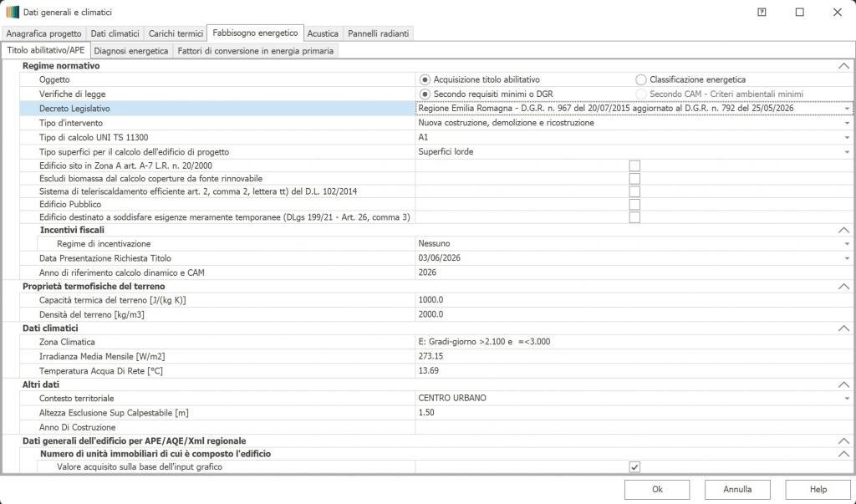Collapse Incentivi fiscali section
Image resolution: width=856 pixels, height=504 pixels.
click(x=843, y=231)
